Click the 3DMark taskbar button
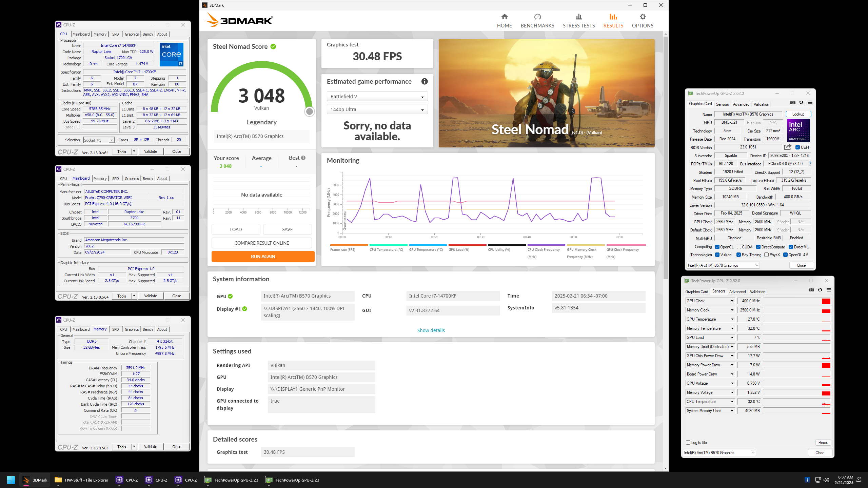Image resolution: width=868 pixels, height=488 pixels. point(35,480)
